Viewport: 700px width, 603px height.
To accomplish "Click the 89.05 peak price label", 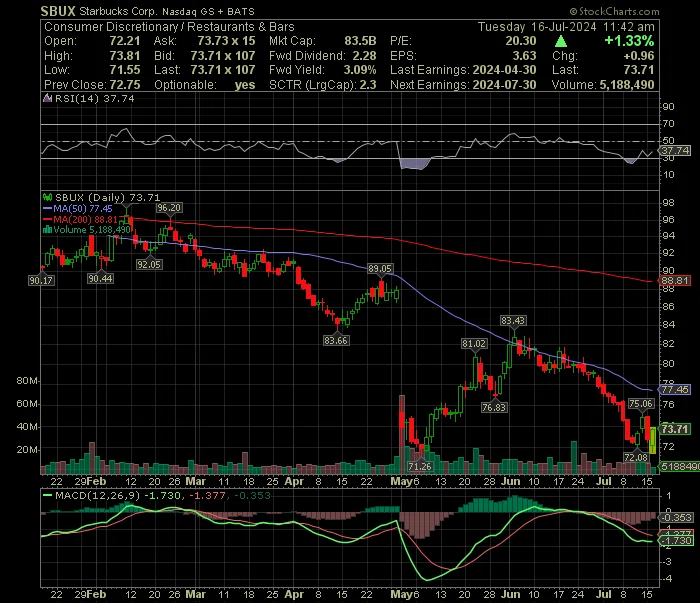I will (380, 268).
